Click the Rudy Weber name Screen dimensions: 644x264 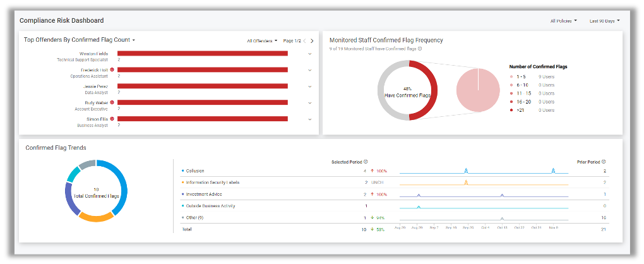97,103
